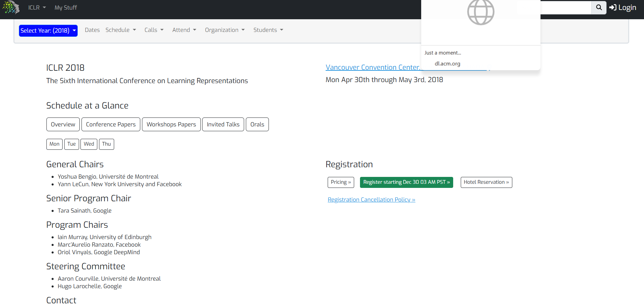Click the Pricing » button
This screenshot has width=644, height=304.
tap(341, 182)
